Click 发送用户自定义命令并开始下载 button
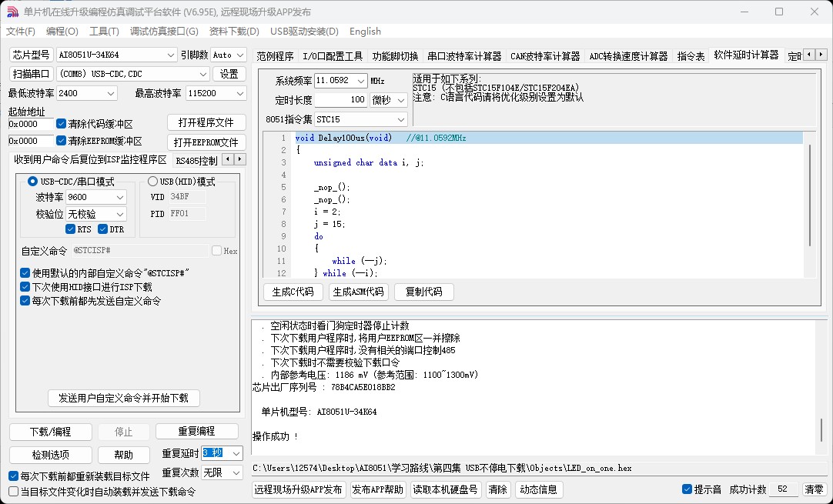 point(124,398)
